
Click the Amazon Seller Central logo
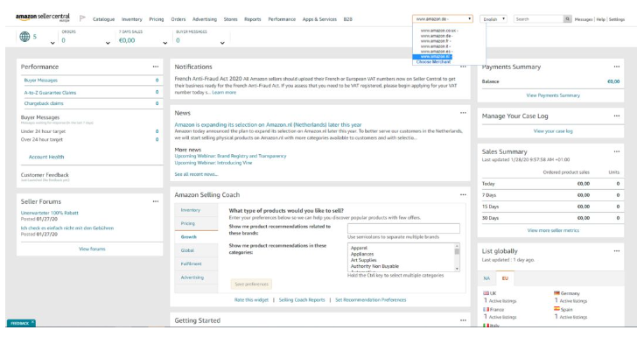tap(43, 18)
